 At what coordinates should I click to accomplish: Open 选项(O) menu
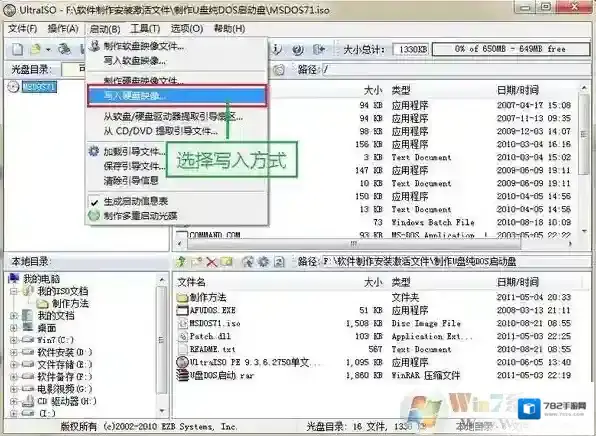(x=187, y=29)
